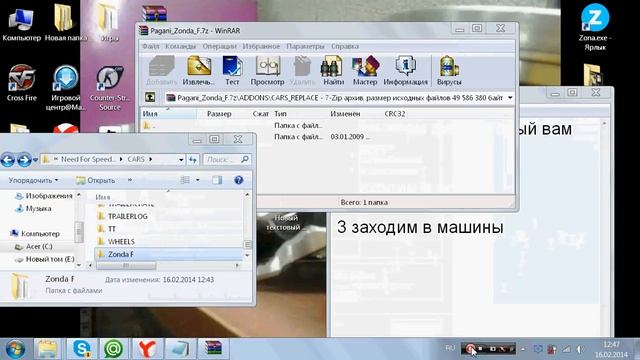Click the horizontal scrollbar in Explorer file list

click(126, 266)
